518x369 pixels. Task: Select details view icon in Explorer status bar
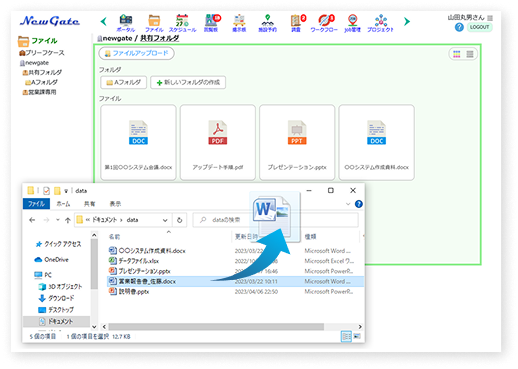346,336
